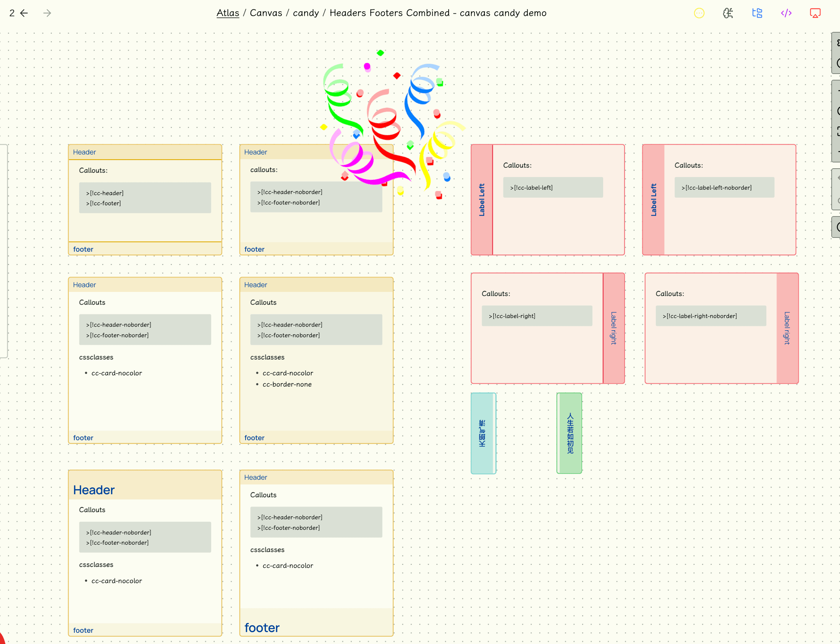The height and width of the screenshot is (644, 840).
Task: Click the cc-border-none list item
Action: tap(287, 384)
